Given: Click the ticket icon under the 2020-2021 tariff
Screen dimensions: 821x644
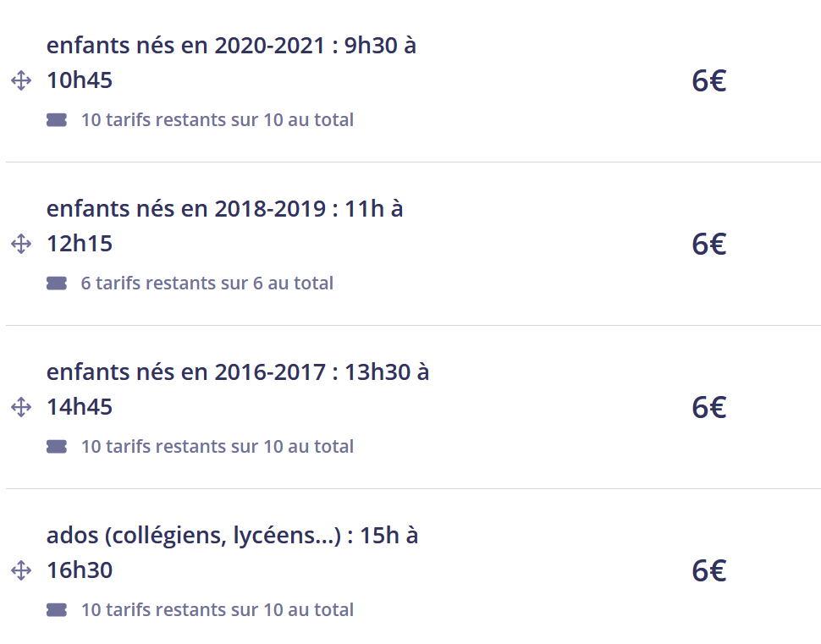Looking at the screenshot, I should pos(57,120).
